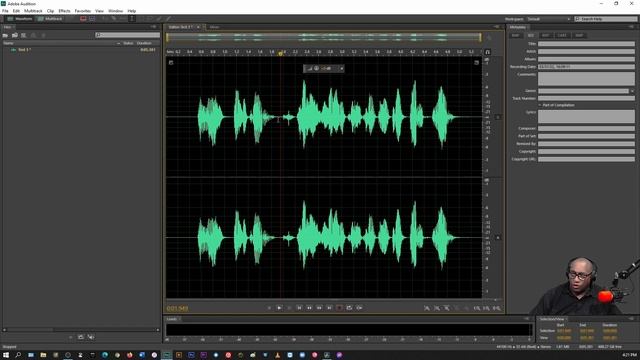Image resolution: width=640 pixels, height=360 pixels.
Task: Select the Time Selection tool
Action: pyautogui.click(x=132, y=19)
